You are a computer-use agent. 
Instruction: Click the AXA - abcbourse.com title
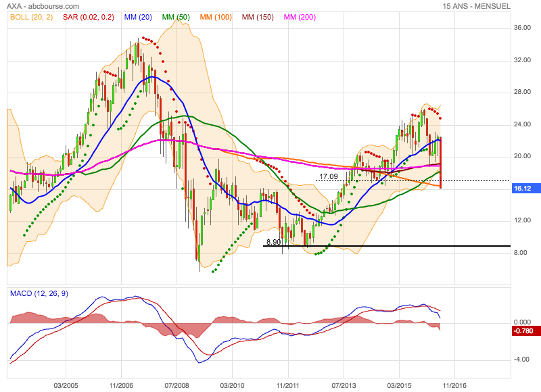pyautogui.click(x=43, y=6)
